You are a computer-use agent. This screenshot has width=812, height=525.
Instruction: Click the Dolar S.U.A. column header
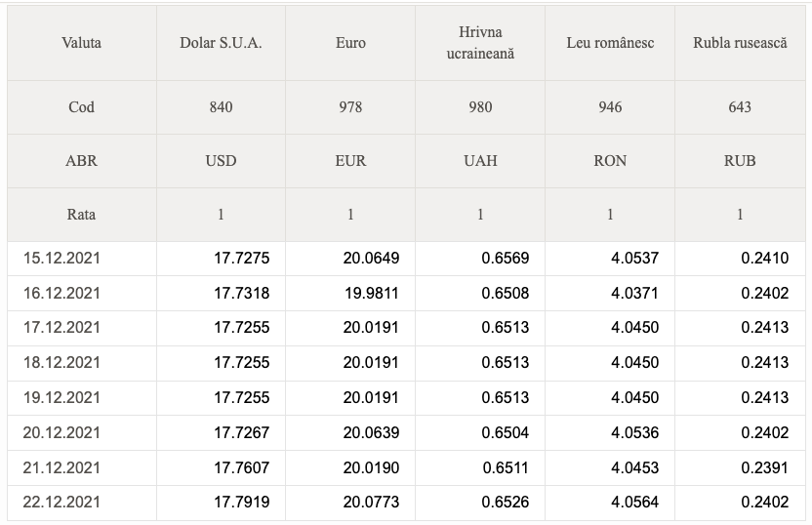(x=221, y=43)
